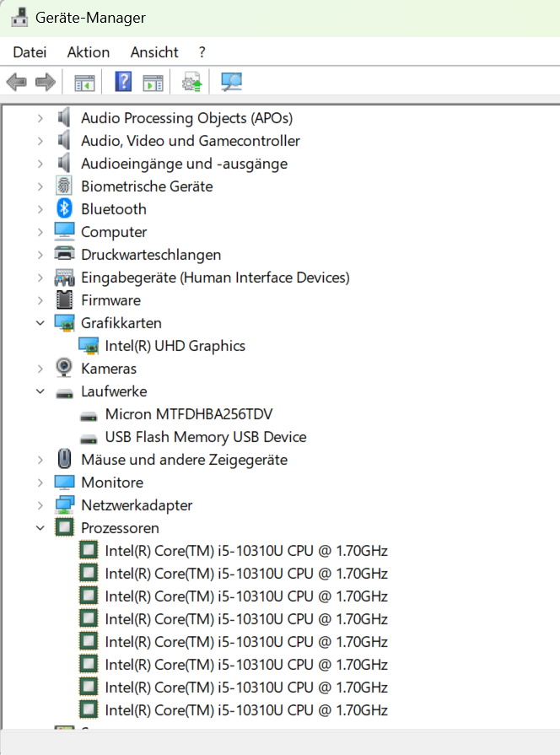Click the update driver toolbar icon
The width and height of the screenshot is (560, 755).
click(x=191, y=83)
